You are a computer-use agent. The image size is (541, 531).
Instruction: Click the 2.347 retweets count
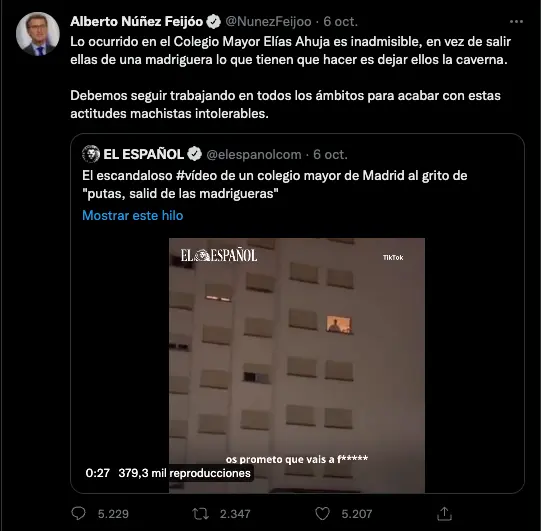tap(235, 514)
